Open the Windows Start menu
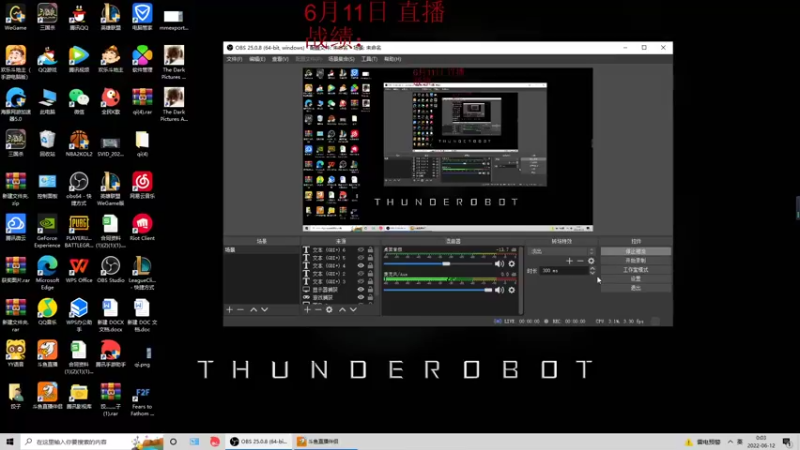The width and height of the screenshot is (800, 450). click(10, 442)
